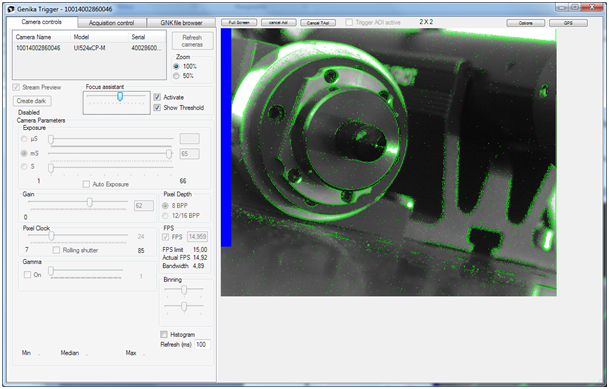Click the Gain value field showing 62
609x389 pixels.
[x=144, y=205]
